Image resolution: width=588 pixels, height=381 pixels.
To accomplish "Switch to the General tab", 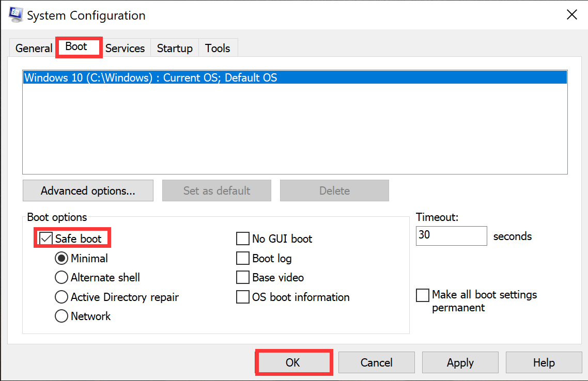I will (x=33, y=48).
